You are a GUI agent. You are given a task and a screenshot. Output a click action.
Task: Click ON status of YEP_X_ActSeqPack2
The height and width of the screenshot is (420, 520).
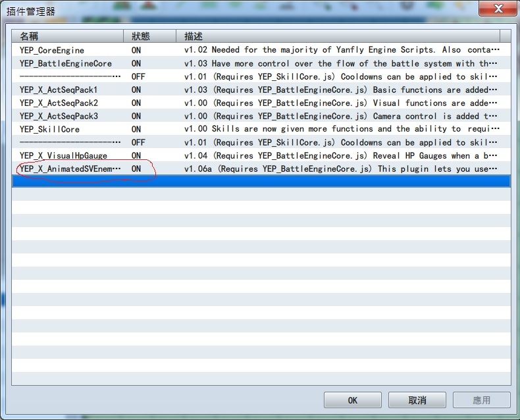point(136,103)
